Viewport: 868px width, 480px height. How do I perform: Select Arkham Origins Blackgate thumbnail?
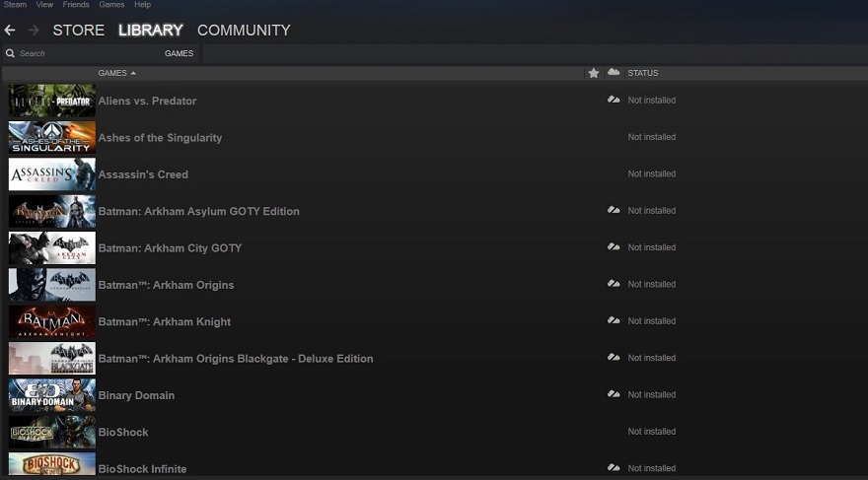[x=52, y=359]
